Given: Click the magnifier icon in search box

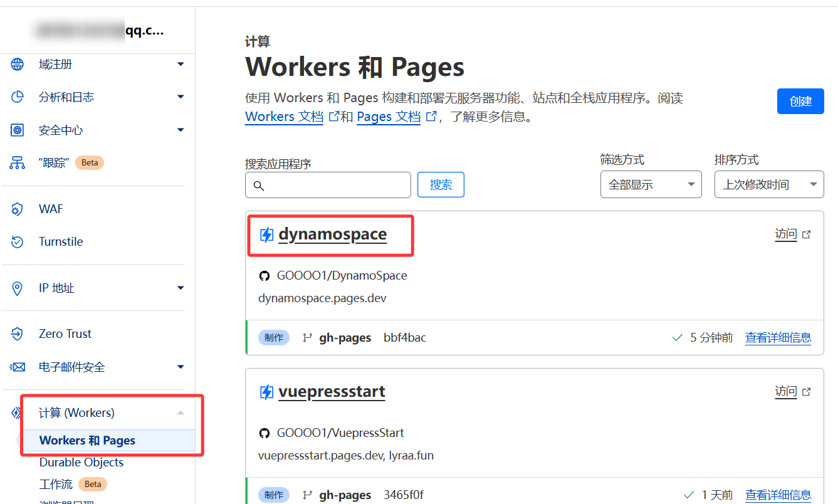Looking at the screenshot, I should [x=259, y=186].
